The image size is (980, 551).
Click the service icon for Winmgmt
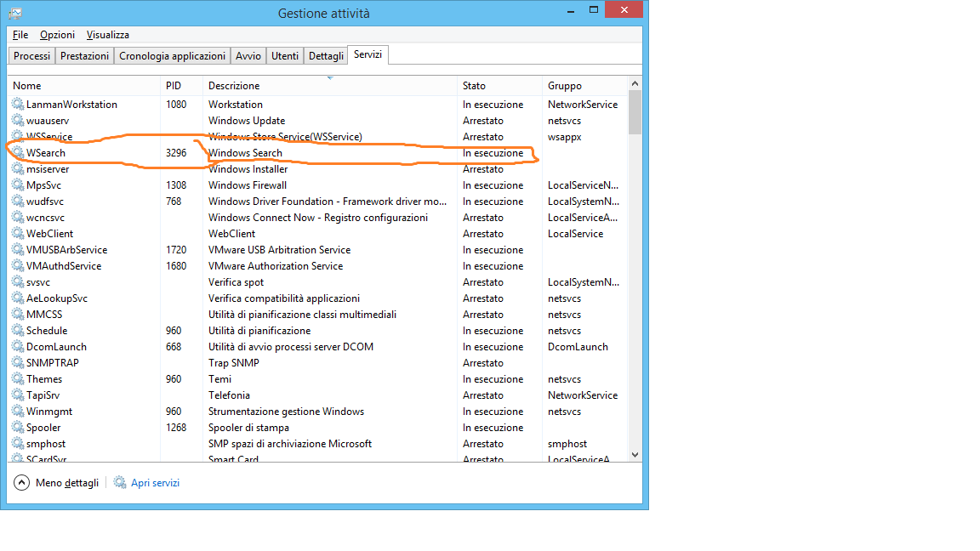click(18, 411)
